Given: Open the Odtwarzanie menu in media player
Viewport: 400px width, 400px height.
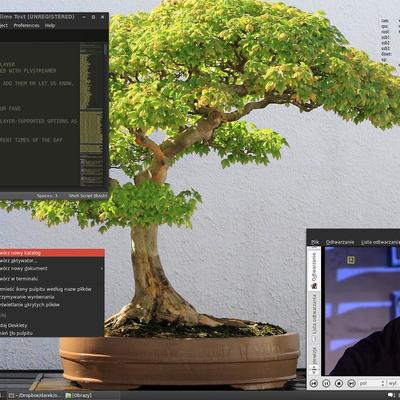Looking at the screenshot, I should pos(340,242).
